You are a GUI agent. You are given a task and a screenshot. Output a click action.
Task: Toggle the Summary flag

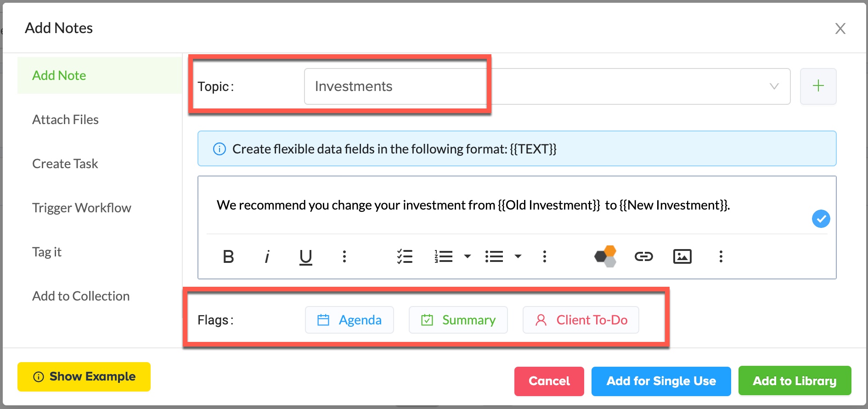pyautogui.click(x=458, y=320)
